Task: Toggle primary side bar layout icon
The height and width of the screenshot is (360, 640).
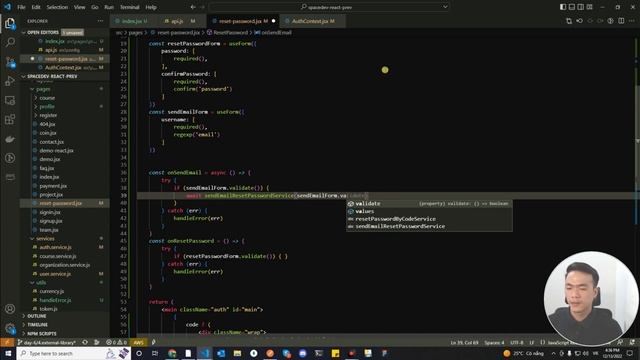Action: pos(563,7)
